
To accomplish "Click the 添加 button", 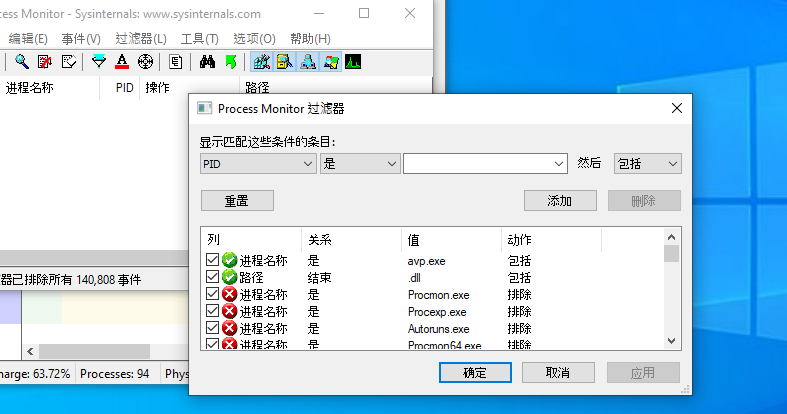I will tap(560, 201).
